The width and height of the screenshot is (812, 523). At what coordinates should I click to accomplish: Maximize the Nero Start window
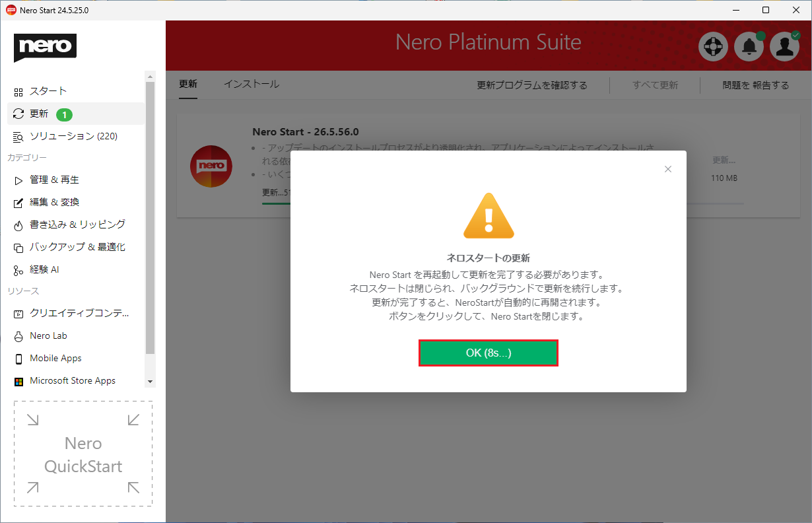pos(766,10)
